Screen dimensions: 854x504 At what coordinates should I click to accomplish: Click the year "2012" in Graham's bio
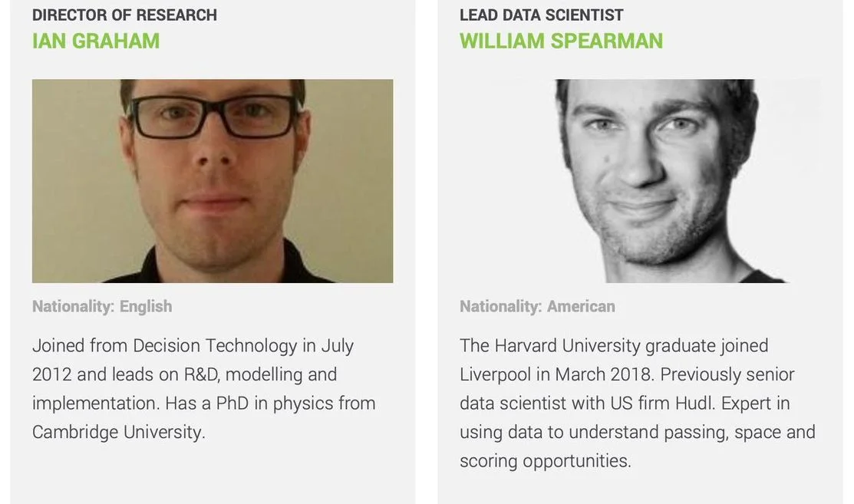point(52,374)
